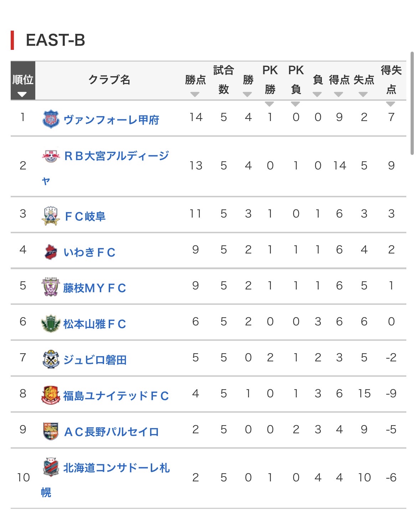Click the page vertical scrollbar

[x=412, y=103]
